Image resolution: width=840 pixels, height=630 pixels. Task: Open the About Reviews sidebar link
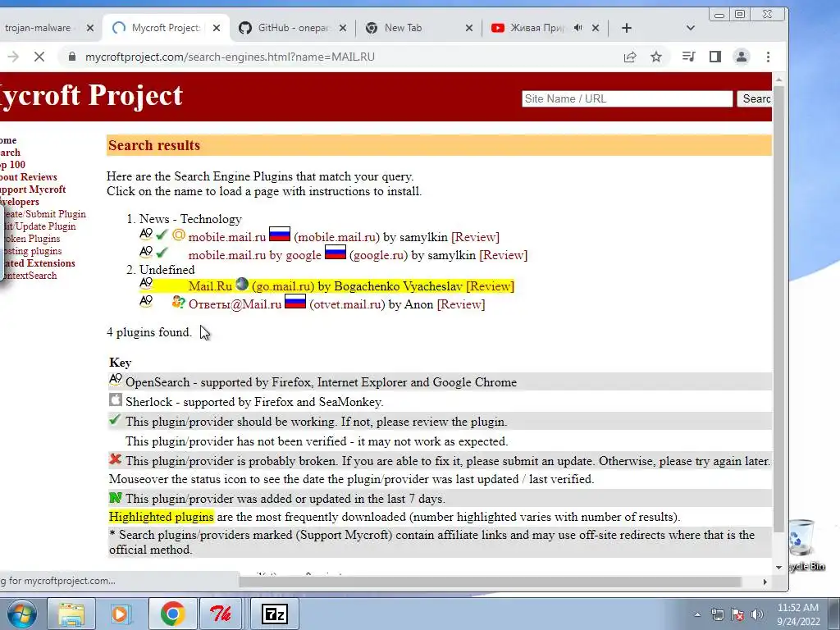29,177
